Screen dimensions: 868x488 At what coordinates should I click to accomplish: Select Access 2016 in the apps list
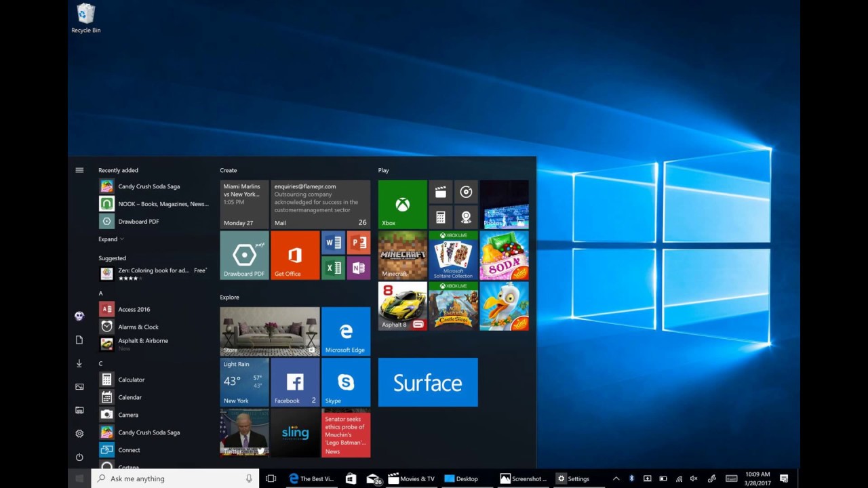coord(134,309)
